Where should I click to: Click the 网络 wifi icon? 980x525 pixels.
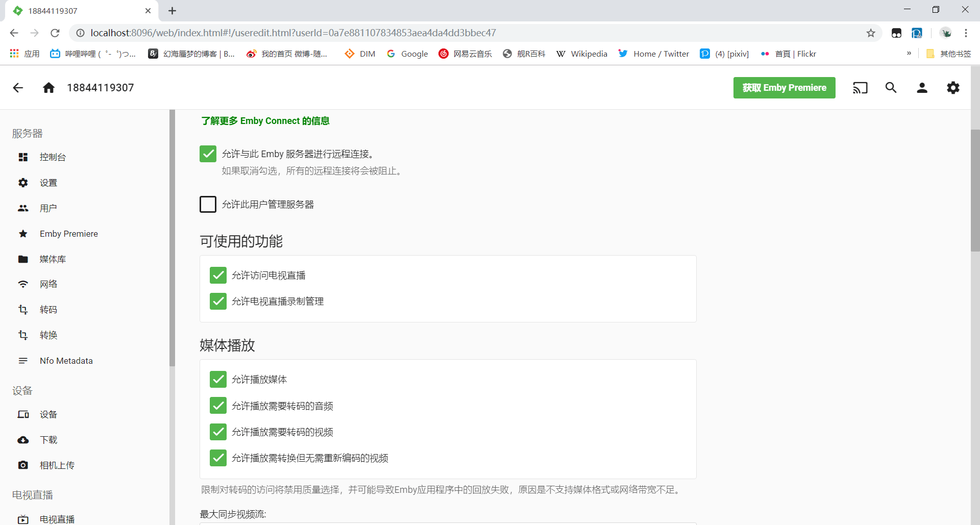pyautogui.click(x=23, y=284)
